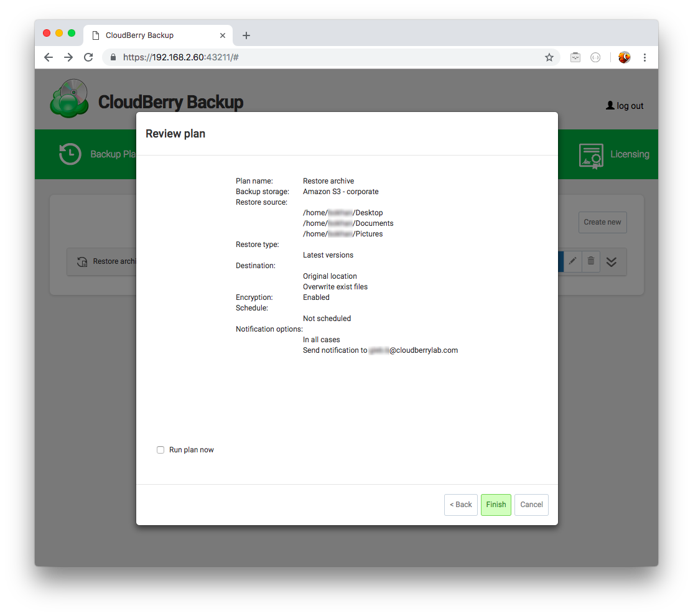Viewport: 693px width, 616px height.
Task: Click the Create new button
Action: (602, 222)
